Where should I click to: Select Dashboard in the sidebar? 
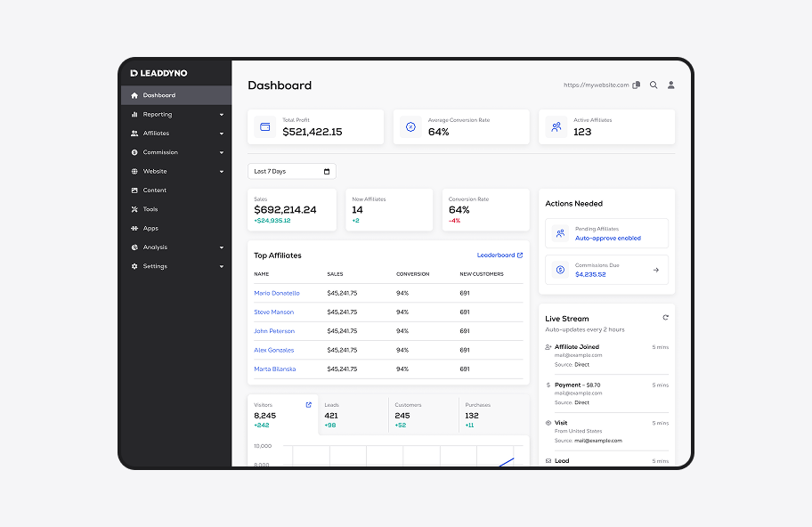coord(158,95)
